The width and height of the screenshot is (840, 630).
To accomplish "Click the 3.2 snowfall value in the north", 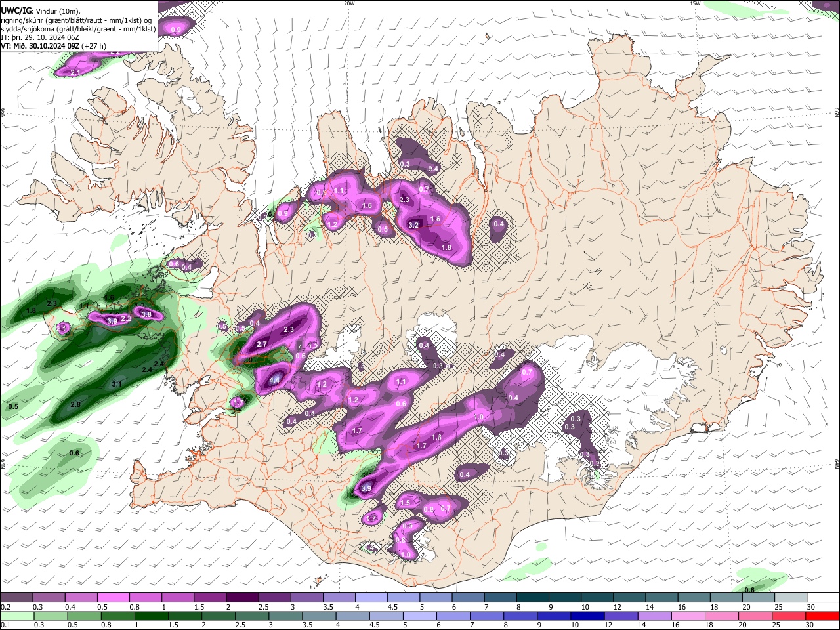I will click(x=413, y=225).
